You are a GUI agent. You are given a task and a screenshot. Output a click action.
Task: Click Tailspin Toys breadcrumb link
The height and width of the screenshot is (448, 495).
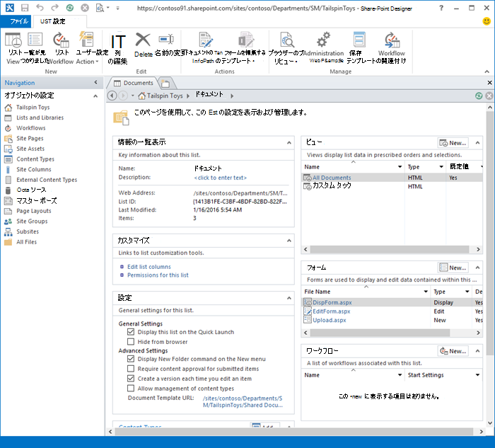point(165,96)
